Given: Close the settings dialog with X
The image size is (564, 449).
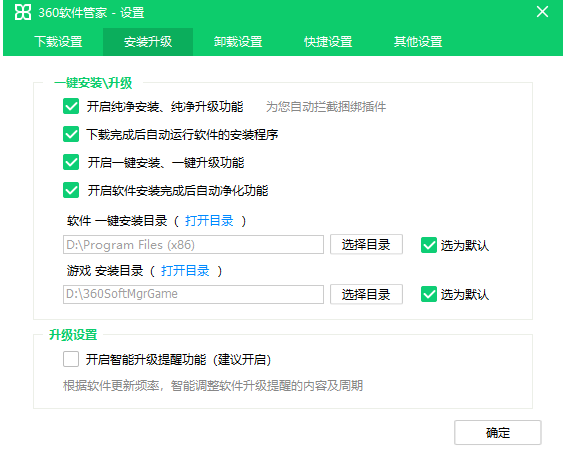Looking at the screenshot, I should point(542,12).
